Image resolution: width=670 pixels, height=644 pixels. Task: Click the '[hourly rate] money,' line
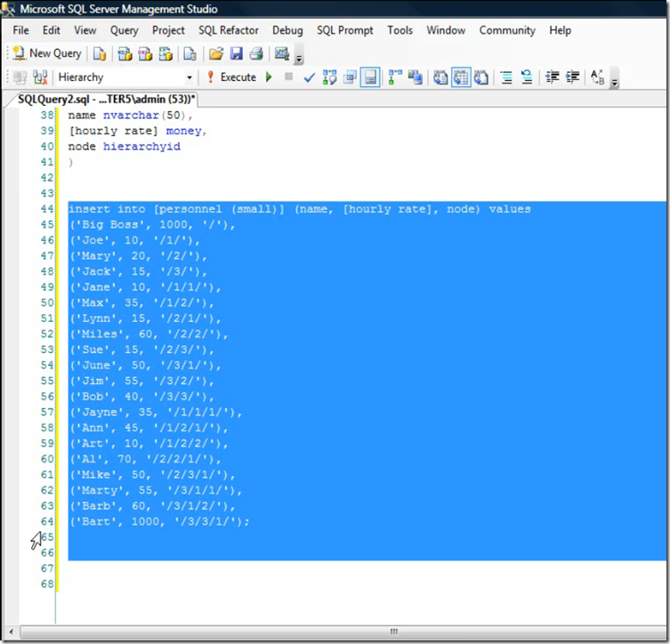tap(138, 131)
